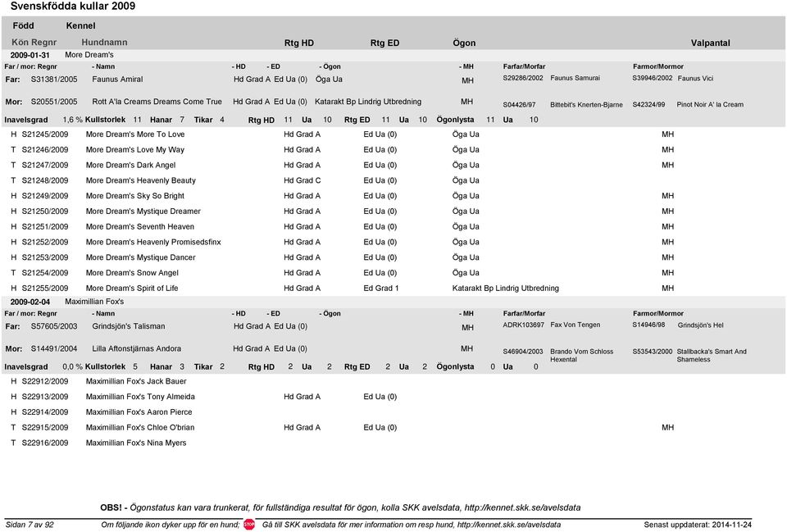Click the red STOP icon in the footer
This screenshot has width=787, height=532.
249,525
